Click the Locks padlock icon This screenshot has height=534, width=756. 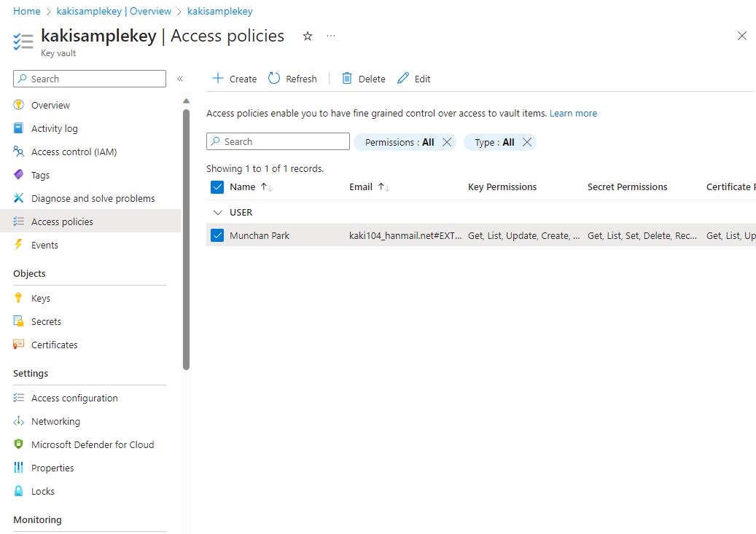18,491
